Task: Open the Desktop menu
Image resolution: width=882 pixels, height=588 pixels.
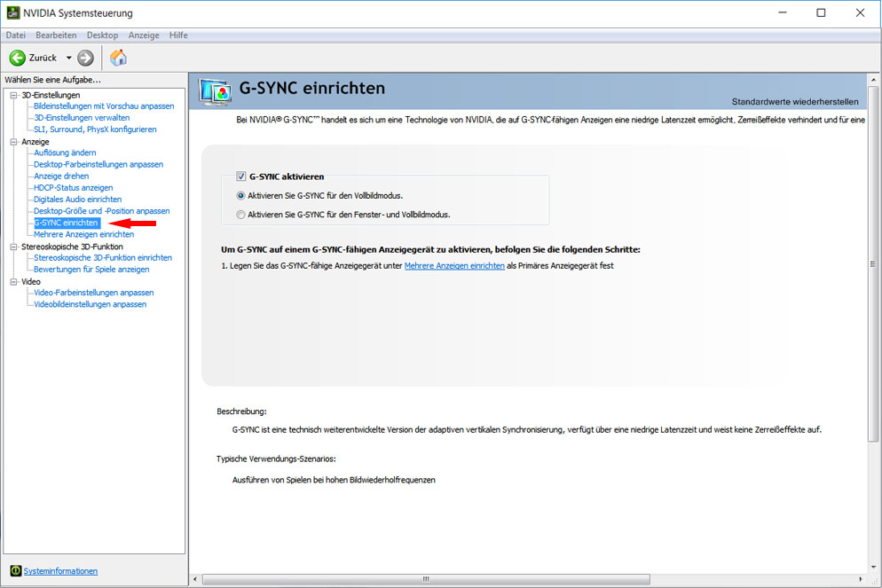Action: [x=102, y=35]
